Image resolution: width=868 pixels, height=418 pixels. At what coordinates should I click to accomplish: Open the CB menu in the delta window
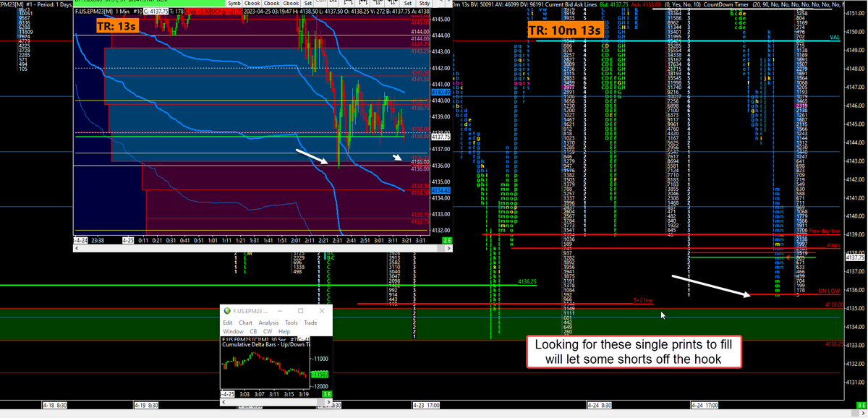[253, 330]
